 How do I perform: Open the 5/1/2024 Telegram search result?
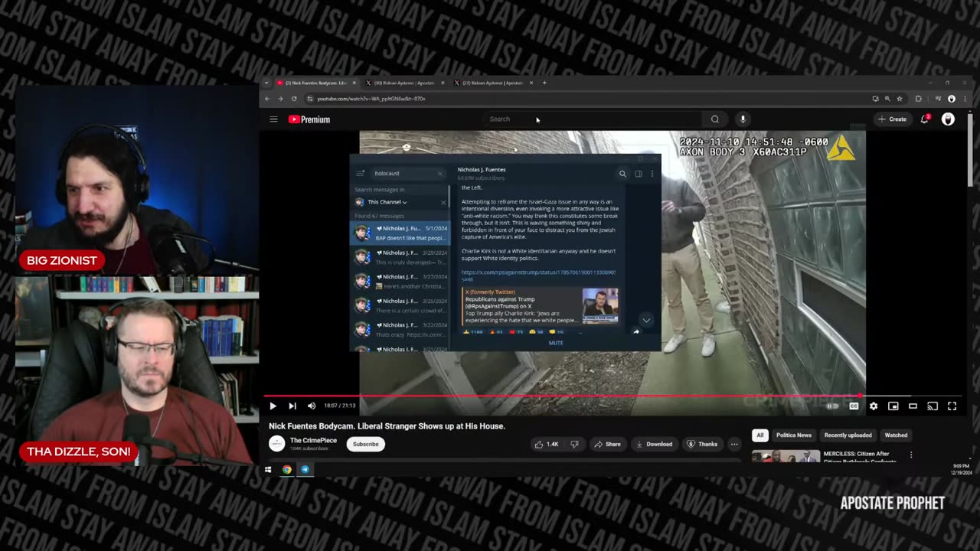[x=400, y=233]
